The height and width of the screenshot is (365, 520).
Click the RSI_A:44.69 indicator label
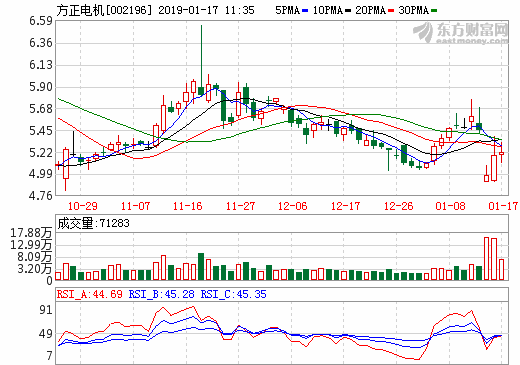click(90, 294)
